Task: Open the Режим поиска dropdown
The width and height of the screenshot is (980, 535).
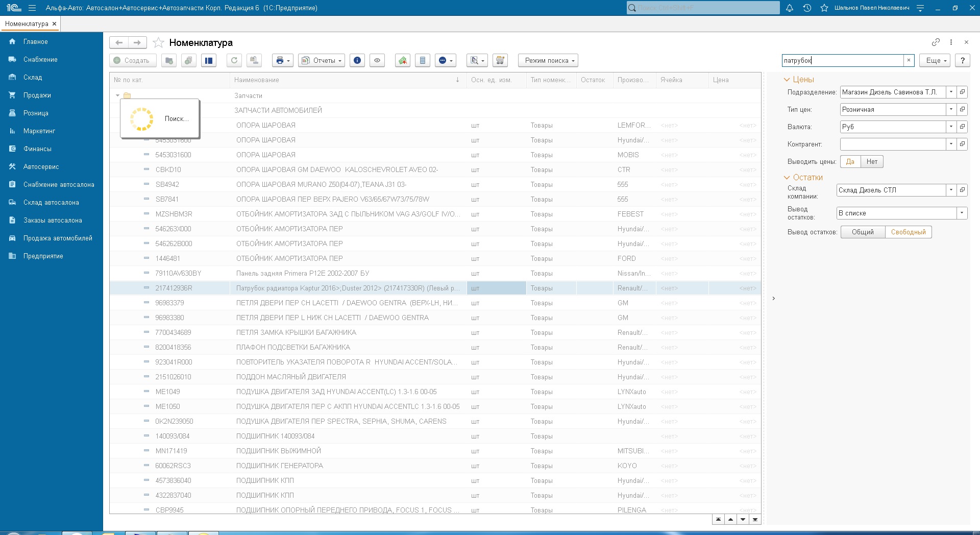Action: tap(548, 60)
